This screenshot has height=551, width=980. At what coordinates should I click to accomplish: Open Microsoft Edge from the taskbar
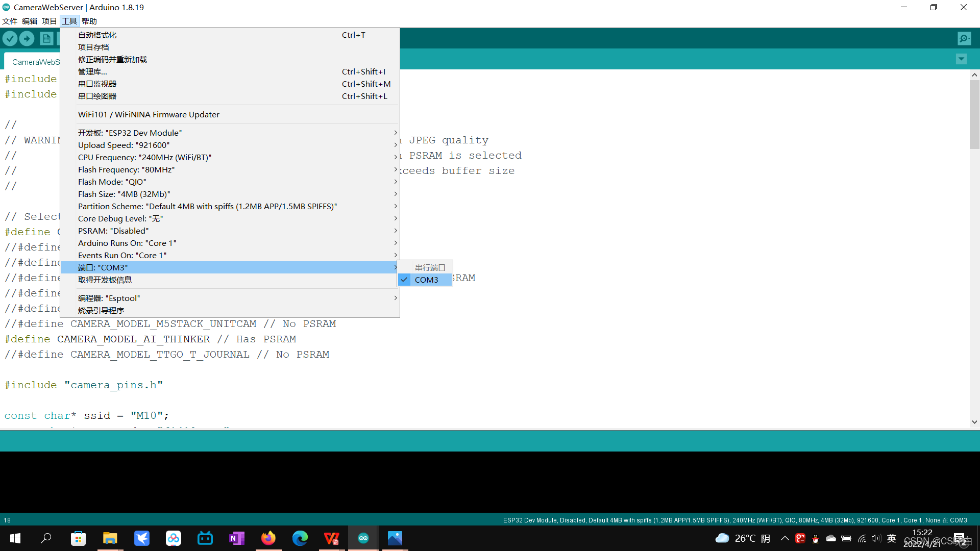click(300, 538)
